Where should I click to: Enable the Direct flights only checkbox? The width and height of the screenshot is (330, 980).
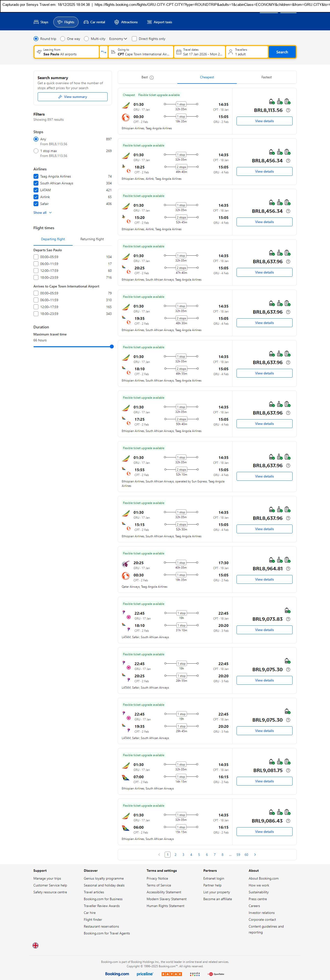click(134, 39)
